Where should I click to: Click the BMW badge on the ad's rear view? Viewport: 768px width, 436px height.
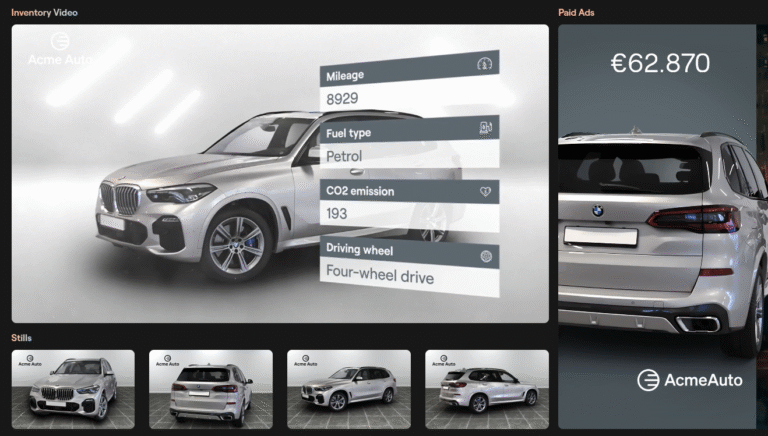click(x=597, y=211)
